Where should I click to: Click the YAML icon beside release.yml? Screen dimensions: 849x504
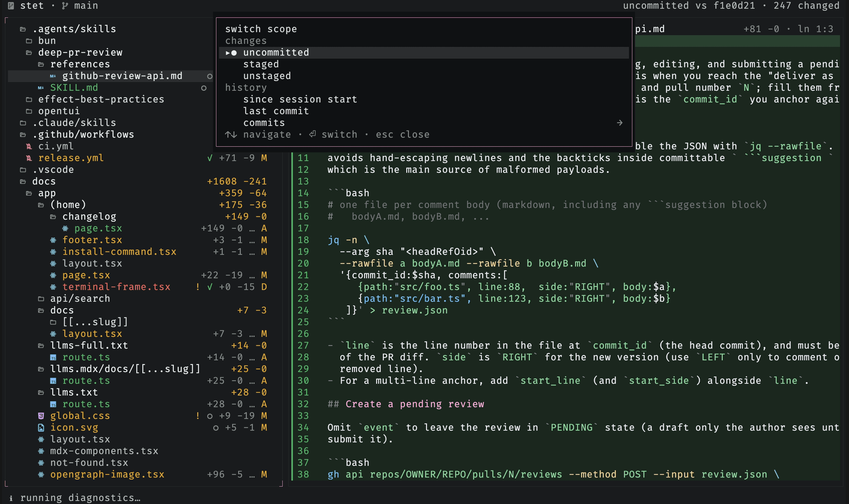point(29,158)
